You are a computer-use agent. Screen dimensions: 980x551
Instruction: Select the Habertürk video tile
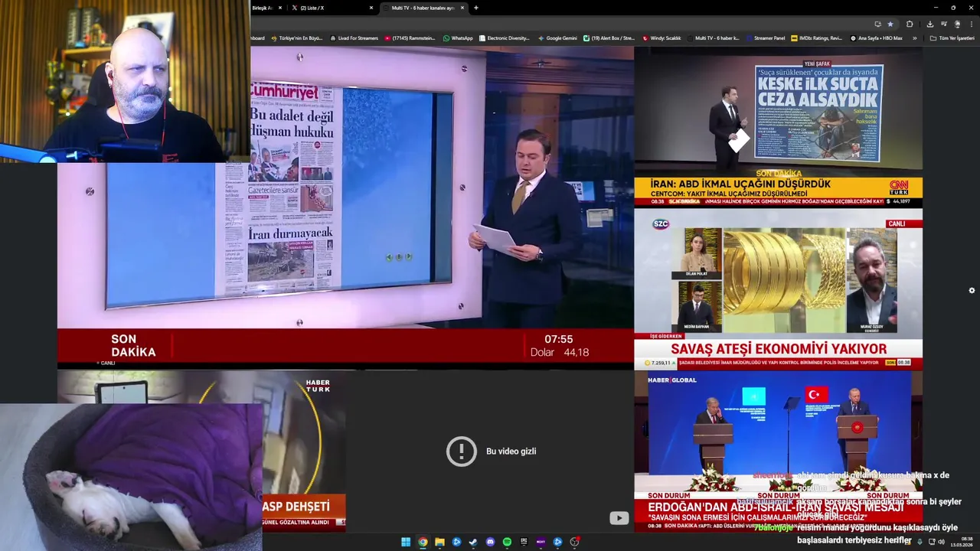[x=201, y=452]
